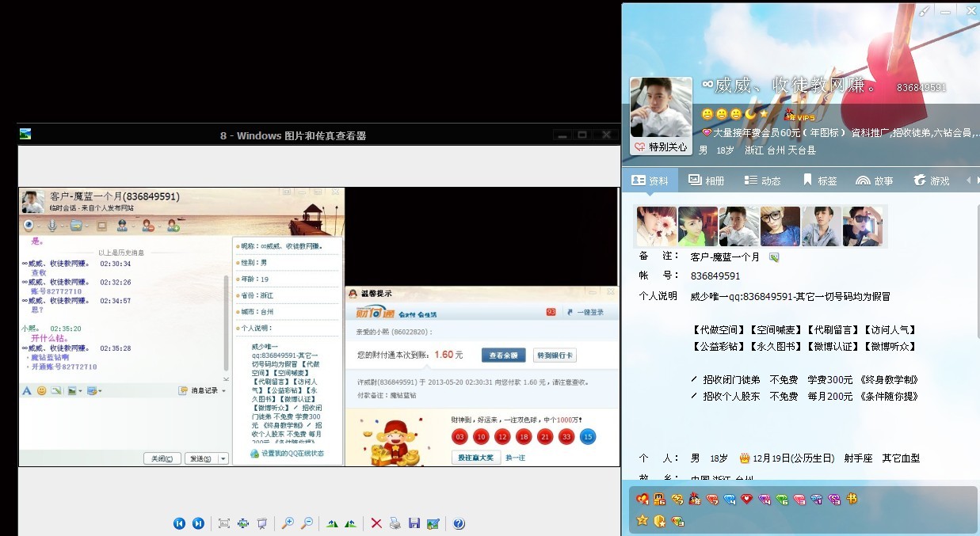980x536 pixels.
Task: Go to next image in photo viewer
Action: (x=198, y=523)
